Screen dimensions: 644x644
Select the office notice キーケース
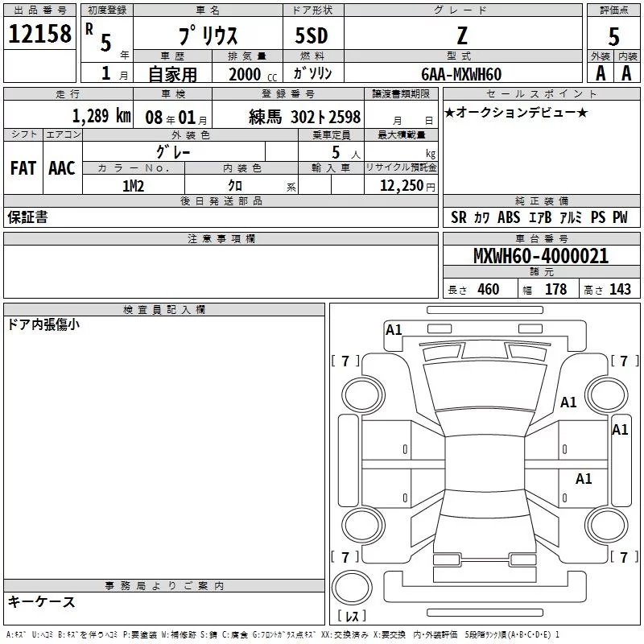pos(41,601)
